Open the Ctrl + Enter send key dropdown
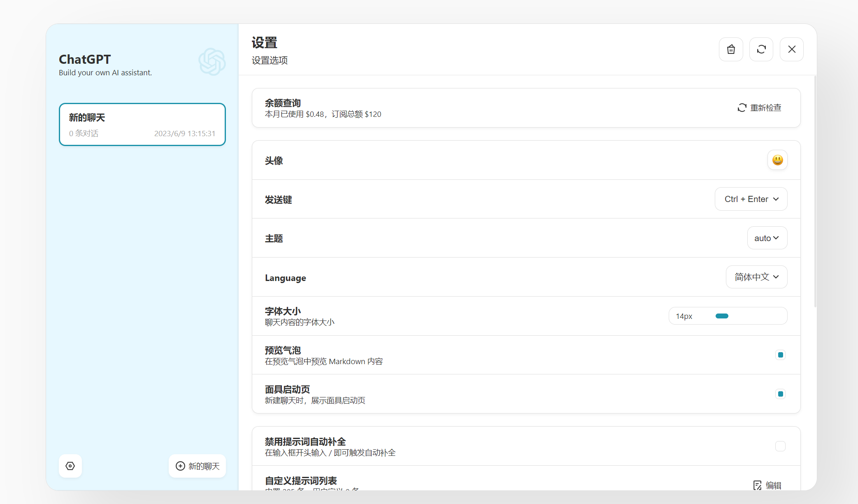The width and height of the screenshot is (858, 504). pos(751,199)
